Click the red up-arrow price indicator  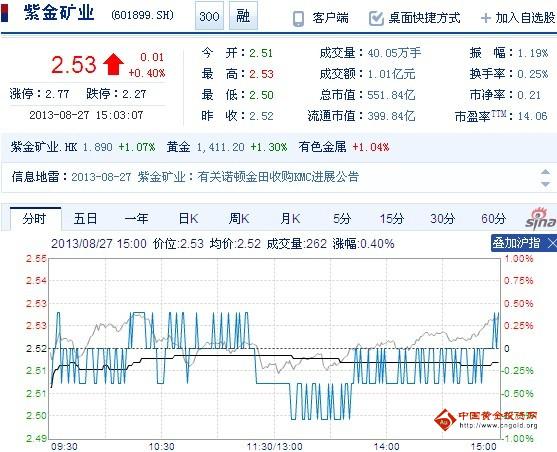pos(113,64)
